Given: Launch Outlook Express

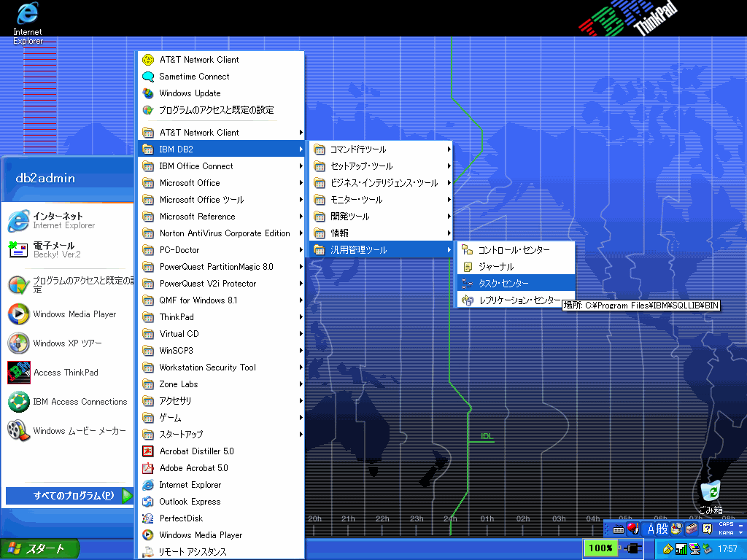Looking at the screenshot, I should 221,502.
